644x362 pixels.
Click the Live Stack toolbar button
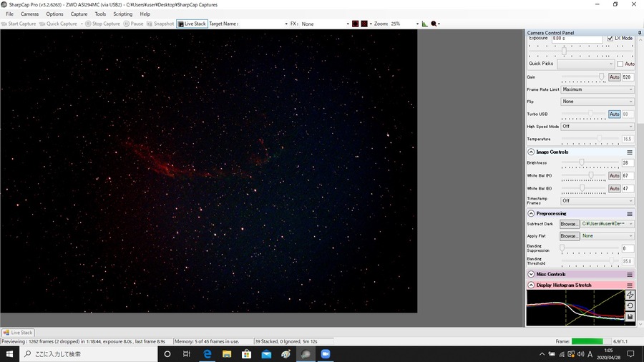[192, 24]
